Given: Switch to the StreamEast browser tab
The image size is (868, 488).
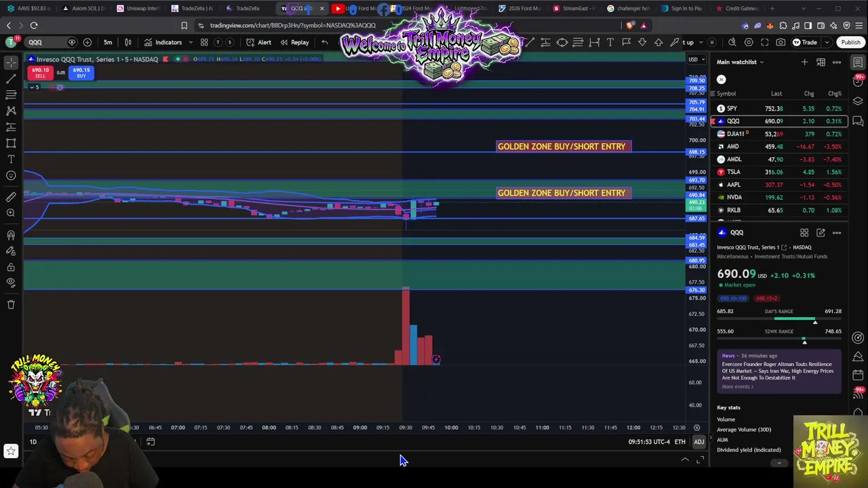Looking at the screenshot, I should pos(574,8).
